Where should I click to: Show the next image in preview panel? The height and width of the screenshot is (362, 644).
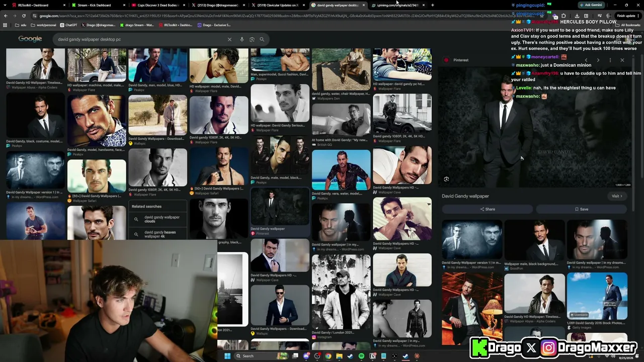point(598,60)
